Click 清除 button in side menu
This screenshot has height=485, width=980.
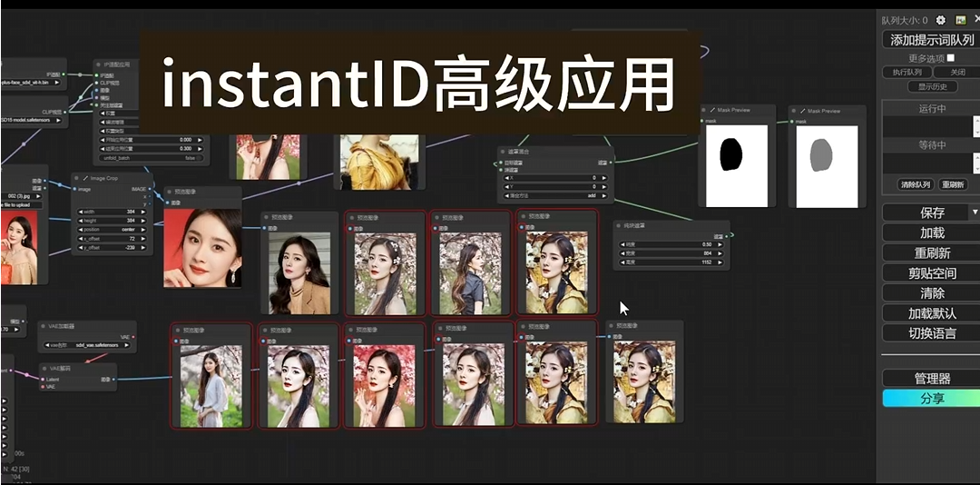pos(931,292)
